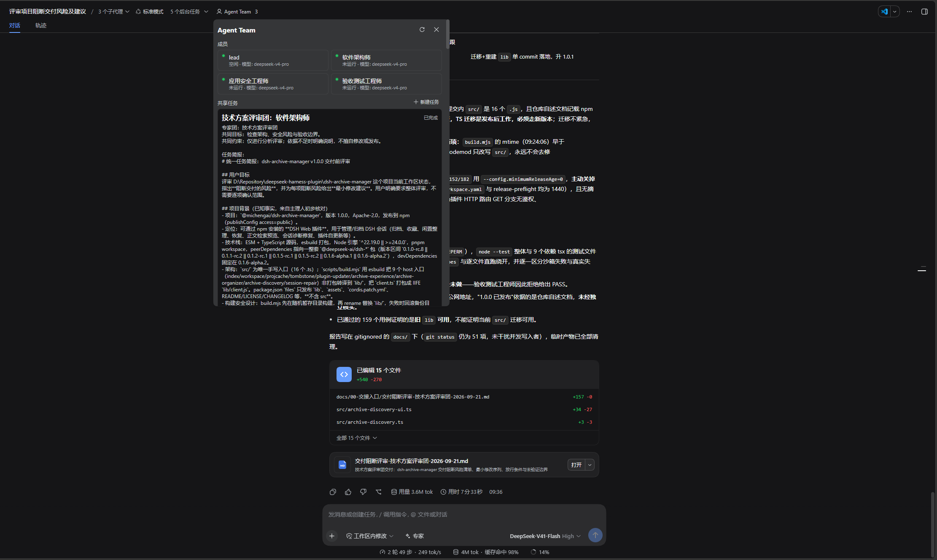Open the dropdown arrow next to 打开
This screenshot has width=937, height=560.
(x=590, y=465)
